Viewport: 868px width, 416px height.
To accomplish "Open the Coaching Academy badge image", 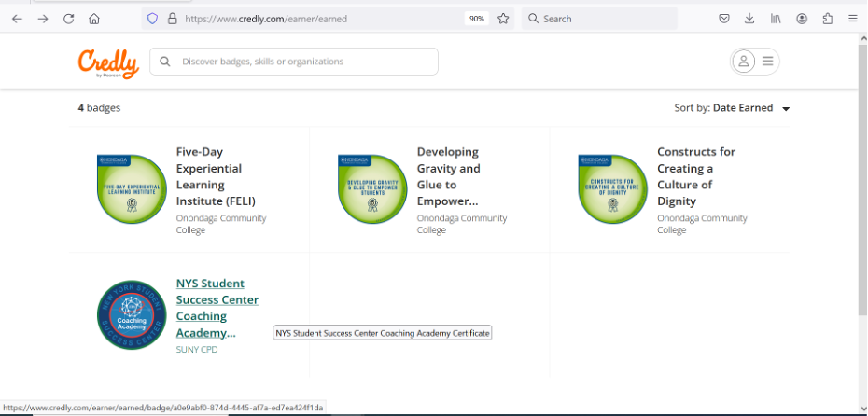I will click(132, 314).
